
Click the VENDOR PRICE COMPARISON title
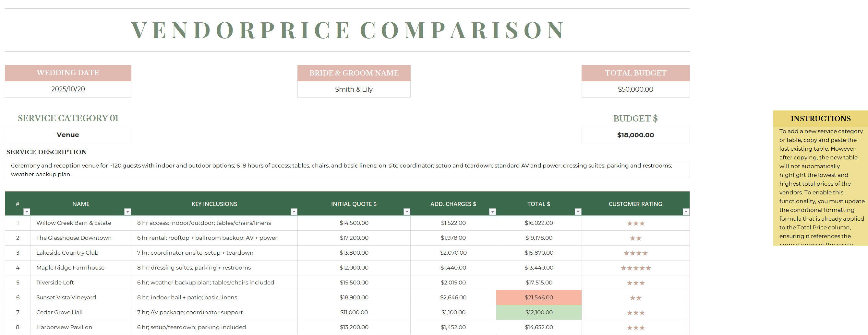click(347, 30)
